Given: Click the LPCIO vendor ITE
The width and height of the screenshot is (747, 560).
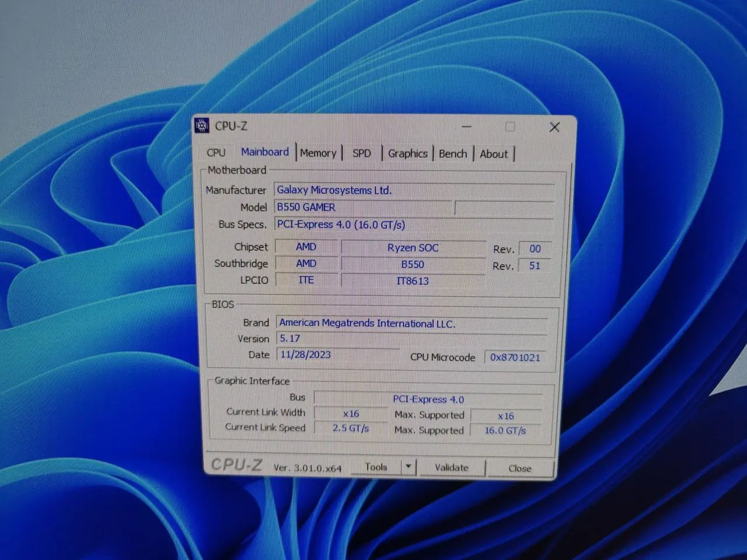Looking at the screenshot, I should (306, 280).
